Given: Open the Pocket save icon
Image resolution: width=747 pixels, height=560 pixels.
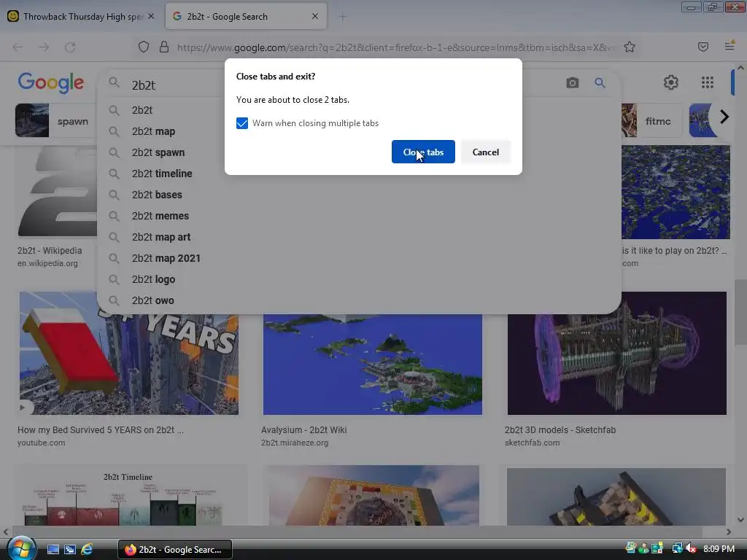Looking at the screenshot, I should pos(703,47).
